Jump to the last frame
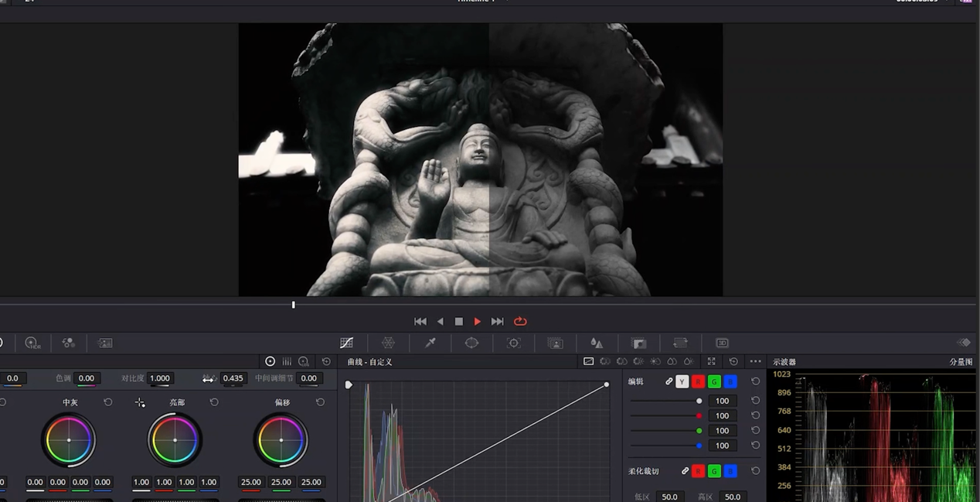Screen dimensions: 980x502 pyautogui.click(x=498, y=321)
